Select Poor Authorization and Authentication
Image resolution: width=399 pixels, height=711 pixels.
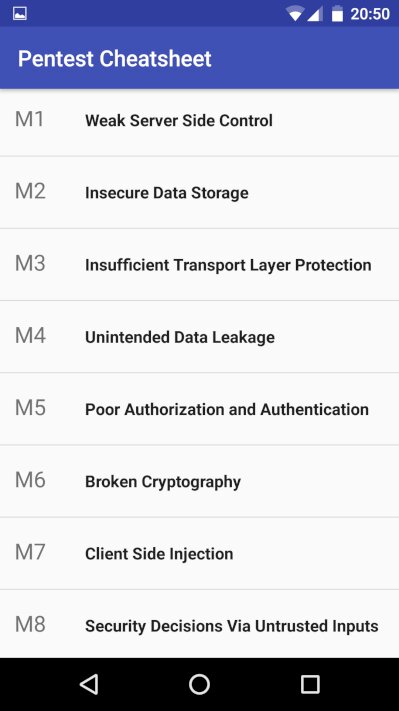point(200,409)
